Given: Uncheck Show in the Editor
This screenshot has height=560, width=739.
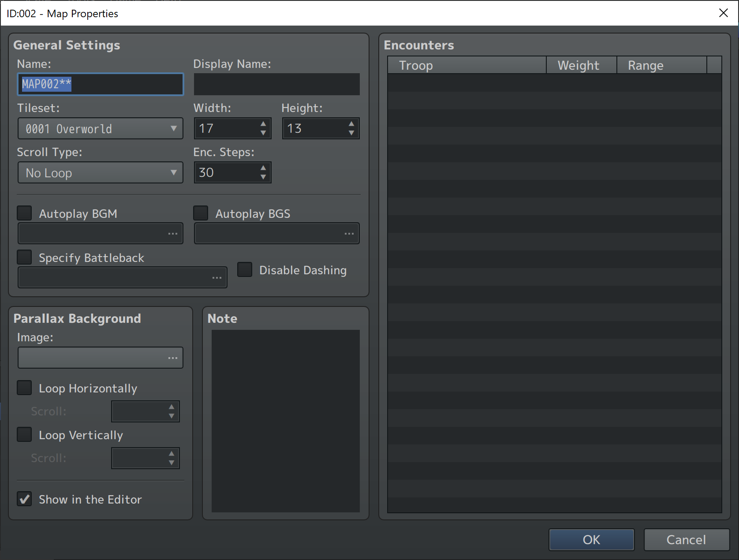Looking at the screenshot, I should pos(24,499).
